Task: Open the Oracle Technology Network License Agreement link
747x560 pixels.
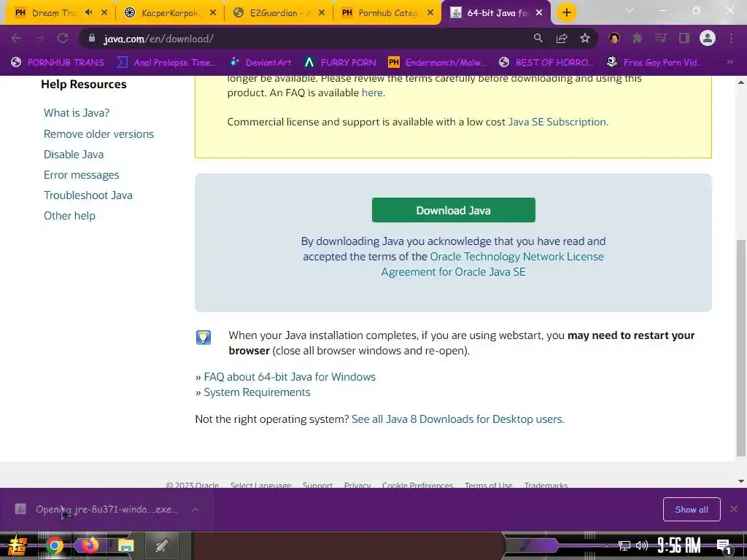Action: [x=492, y=264]
